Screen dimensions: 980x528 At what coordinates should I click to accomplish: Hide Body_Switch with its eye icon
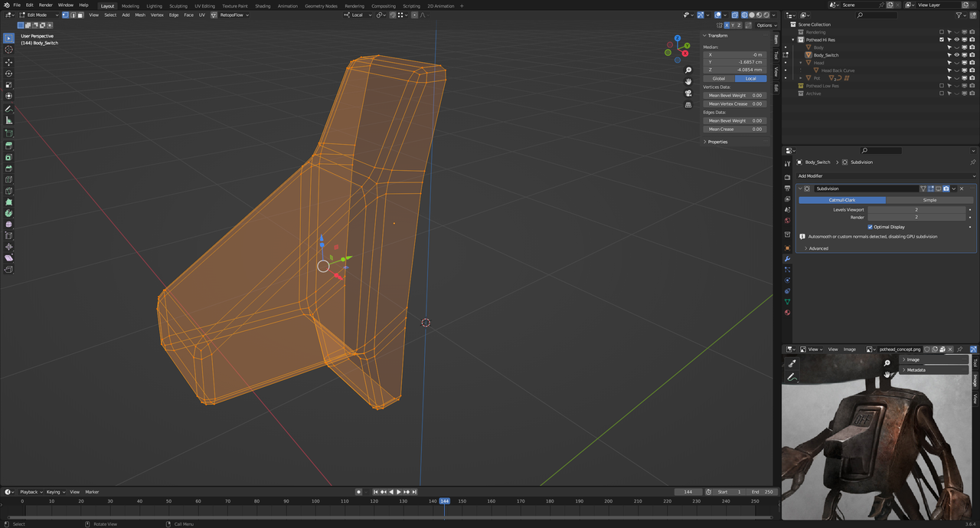pyautogui.click(x=956, y=55)
